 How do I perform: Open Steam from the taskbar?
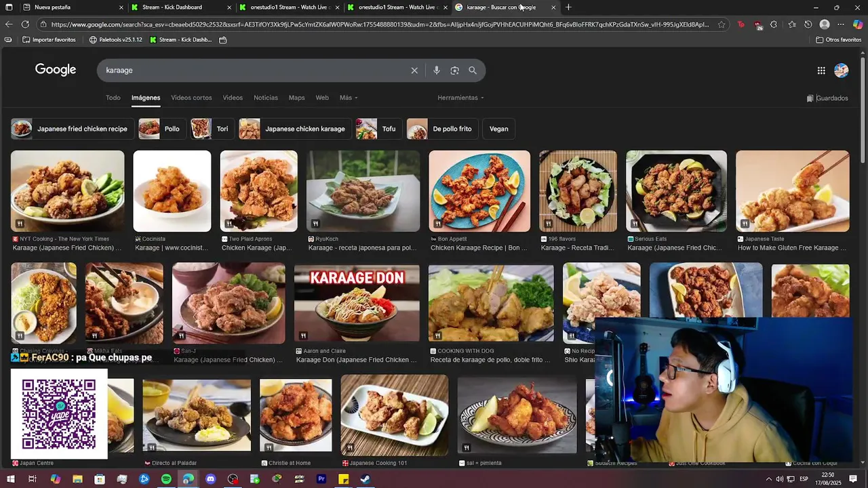coord(365,479)
